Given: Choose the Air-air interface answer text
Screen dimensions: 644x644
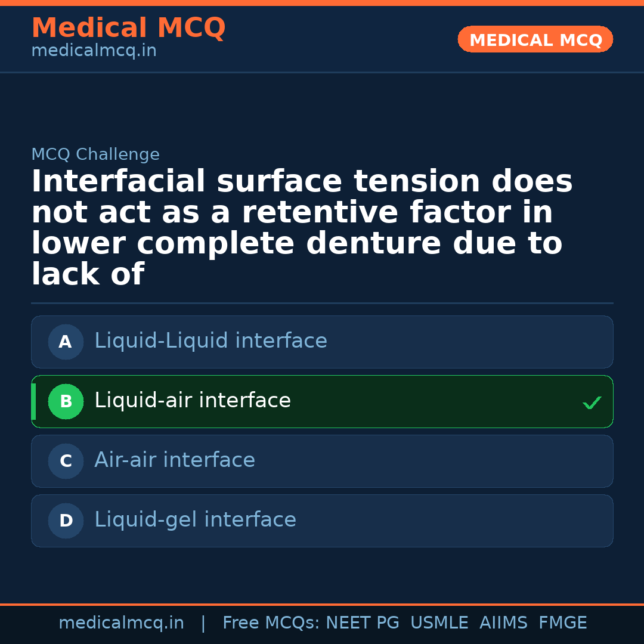Looking at the screenshot, I should (x=175, y=460).
